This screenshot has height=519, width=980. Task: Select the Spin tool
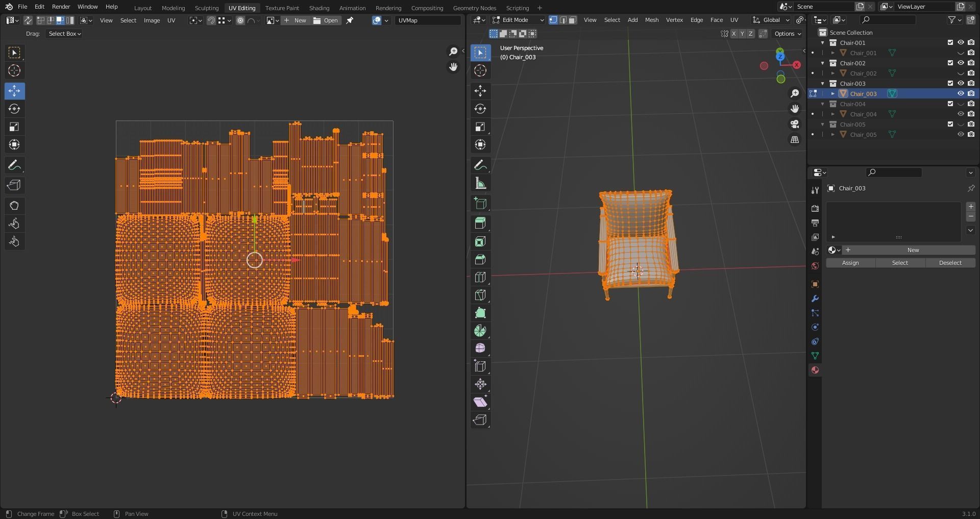click(x=480, y=331)
